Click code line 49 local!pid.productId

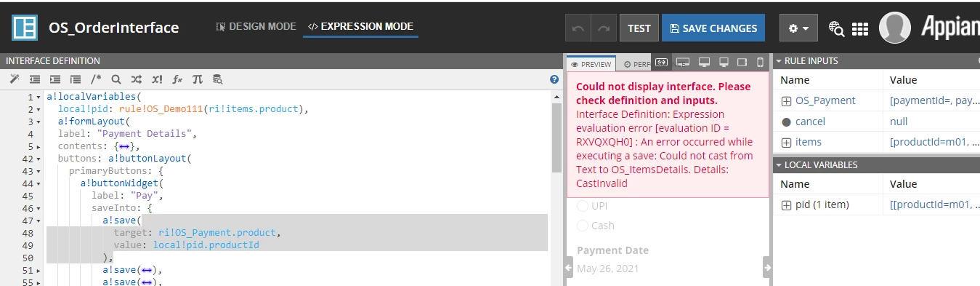206,245
